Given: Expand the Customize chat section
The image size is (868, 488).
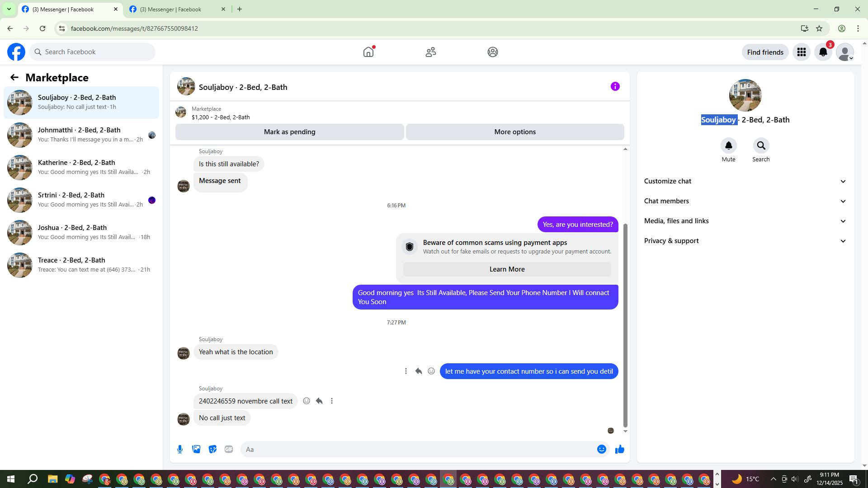Looking at the screenshot, I should pyautogui.click(x=745, y=181).
